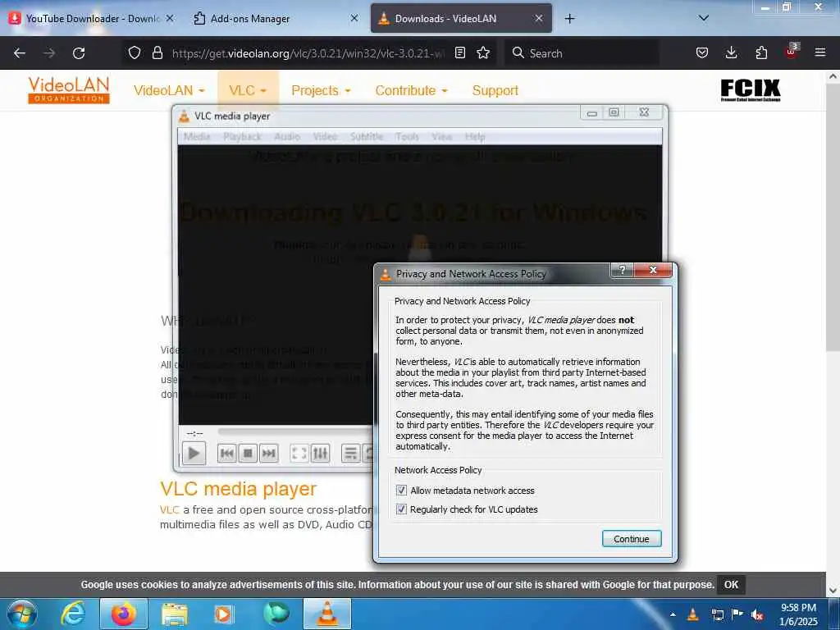The width and height of the screenshot is (840, 630).
Task: Click the tracking protection shield icon
Action: click(135, 52)
